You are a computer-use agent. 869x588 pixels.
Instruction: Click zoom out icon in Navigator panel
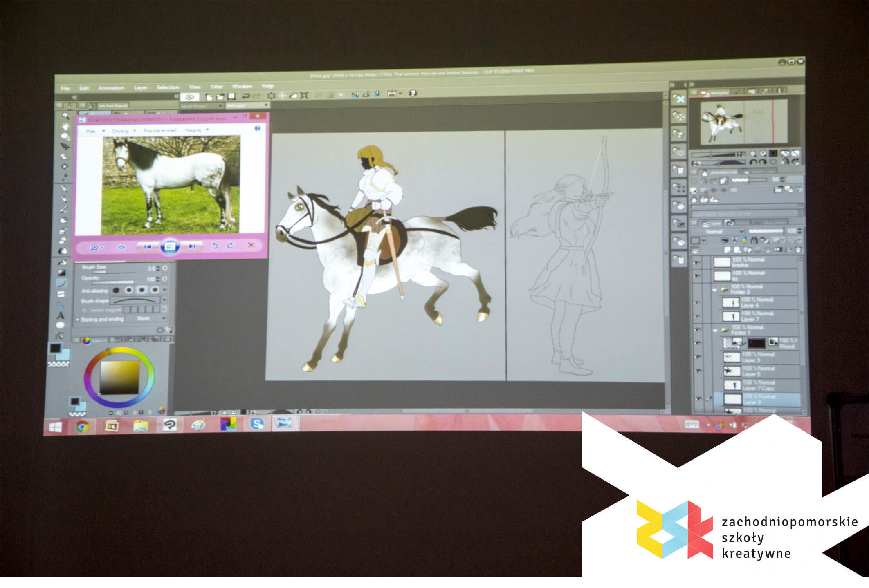tap(752, 154)
